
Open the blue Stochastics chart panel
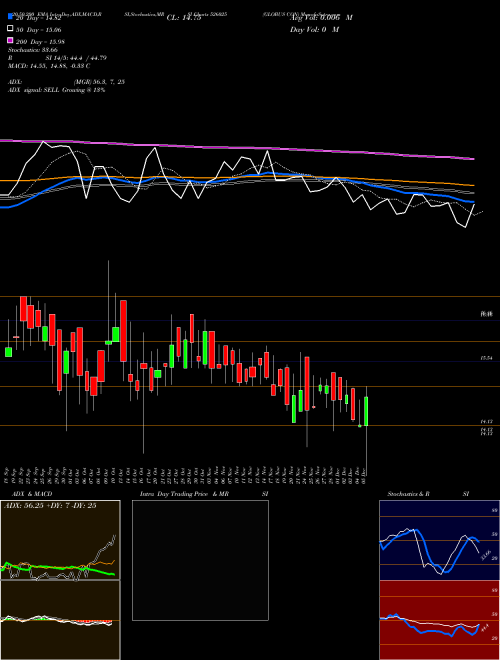pos(439,540)
